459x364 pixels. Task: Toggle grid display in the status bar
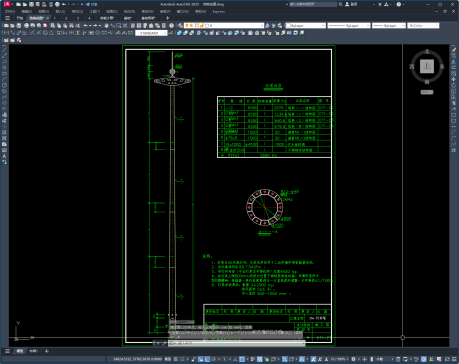pyautogui.click(x=176, y=359)
